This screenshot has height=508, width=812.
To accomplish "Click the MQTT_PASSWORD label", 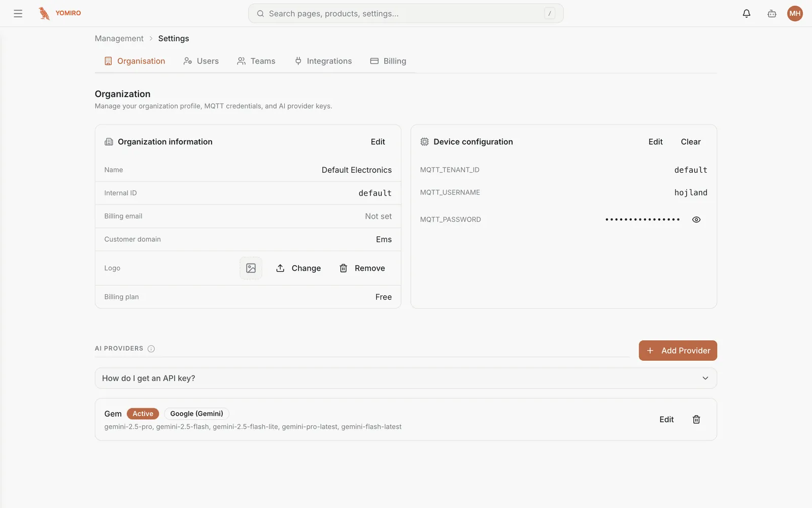I will coord(450,219).
